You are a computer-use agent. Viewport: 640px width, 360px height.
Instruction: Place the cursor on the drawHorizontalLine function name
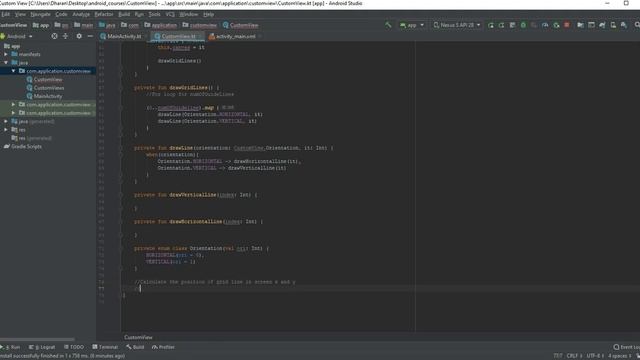pos(196,221)
